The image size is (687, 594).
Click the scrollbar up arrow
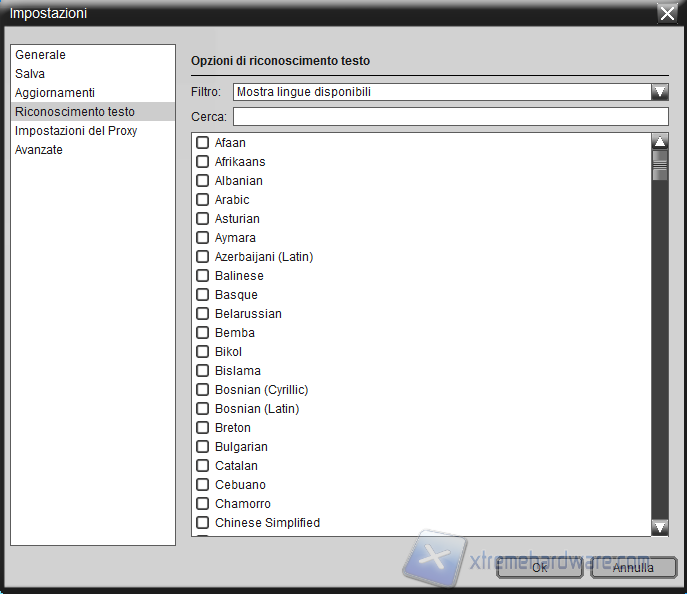pyautogui.click(x=660, y=142)
